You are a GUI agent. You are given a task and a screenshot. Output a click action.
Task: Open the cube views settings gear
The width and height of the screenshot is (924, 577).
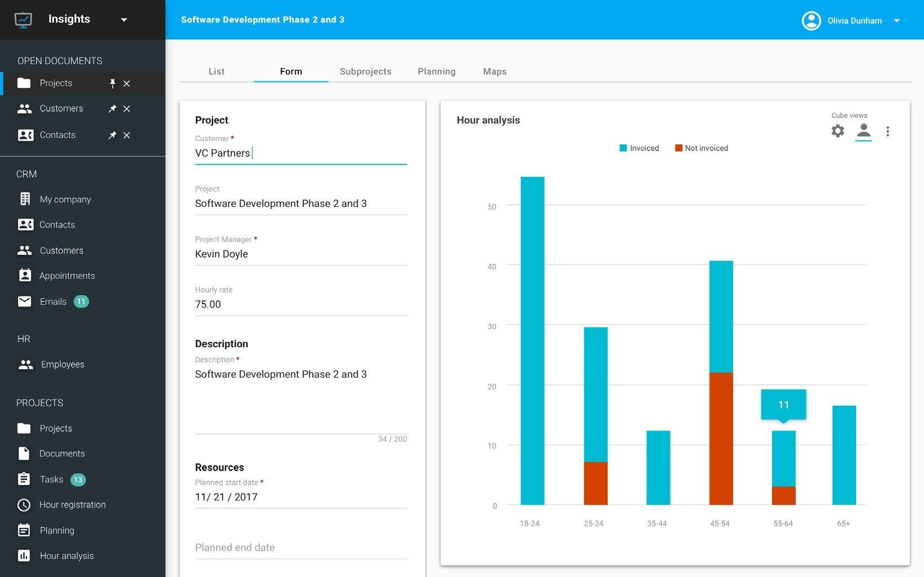837,131
